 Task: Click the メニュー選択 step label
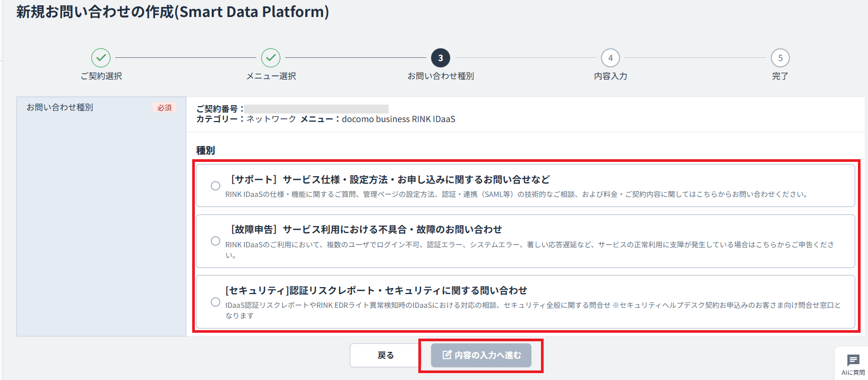click(271, 76)
